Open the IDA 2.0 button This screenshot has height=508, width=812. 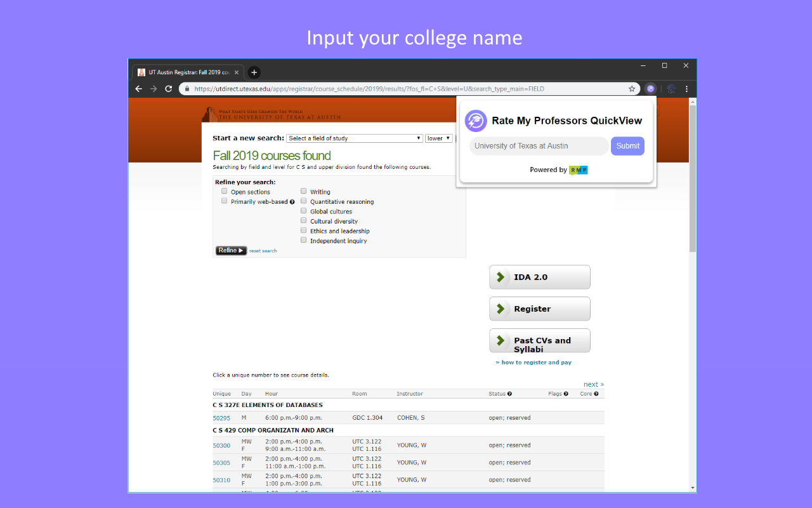(540, 277)
